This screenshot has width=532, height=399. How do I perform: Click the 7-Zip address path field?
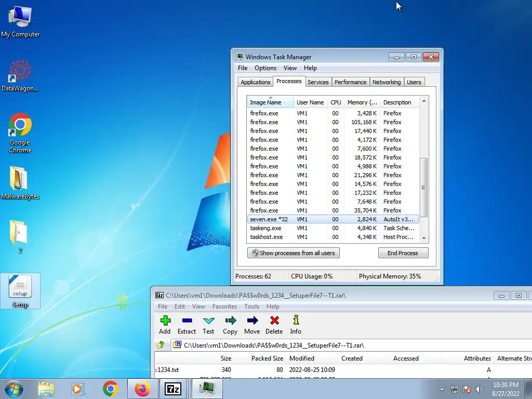coord(352,345)
